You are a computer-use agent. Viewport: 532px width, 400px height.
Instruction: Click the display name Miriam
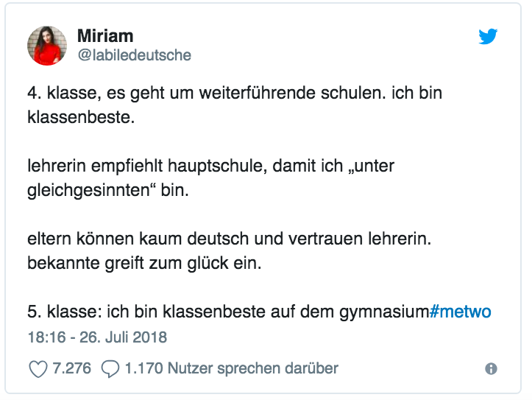click(105, 35)
